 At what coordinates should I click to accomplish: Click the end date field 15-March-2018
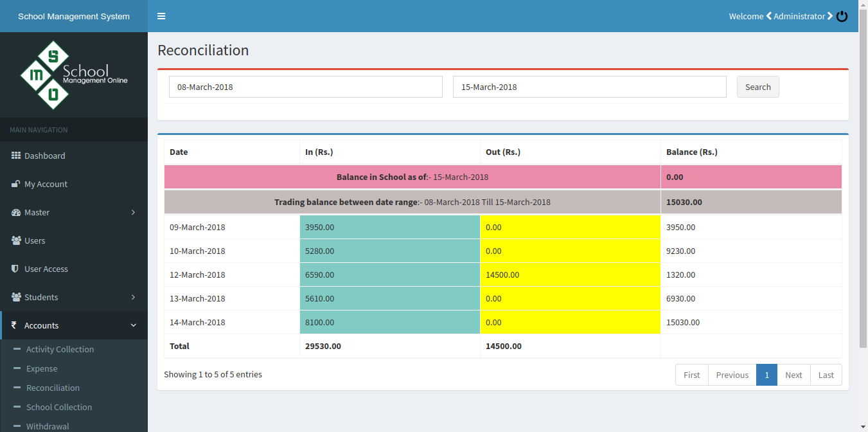coord(590,87)
